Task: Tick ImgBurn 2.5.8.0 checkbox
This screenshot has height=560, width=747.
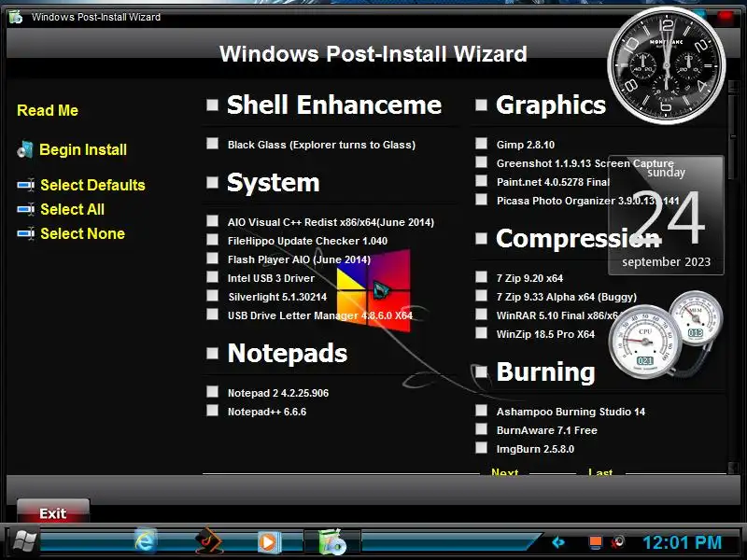Action: [481, 448]
